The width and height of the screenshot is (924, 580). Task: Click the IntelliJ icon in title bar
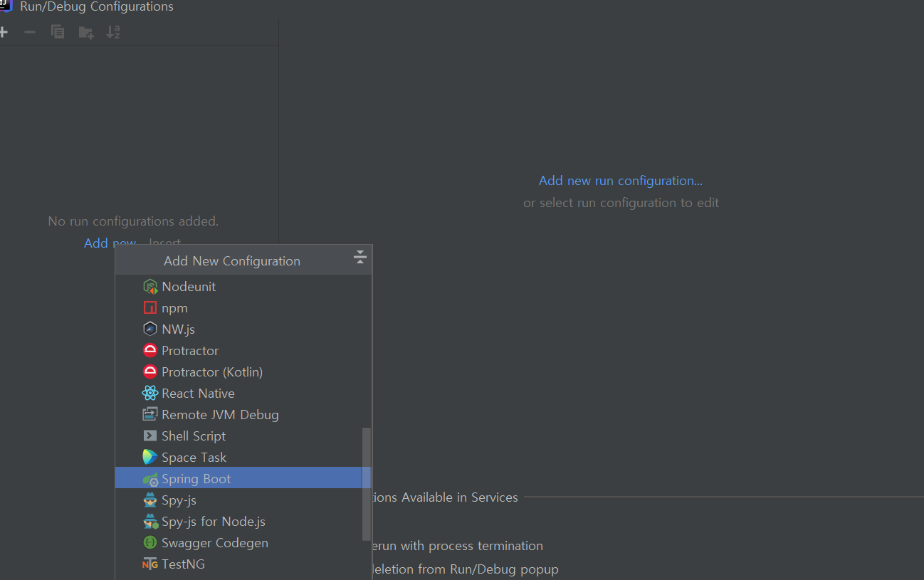[6, 6]
